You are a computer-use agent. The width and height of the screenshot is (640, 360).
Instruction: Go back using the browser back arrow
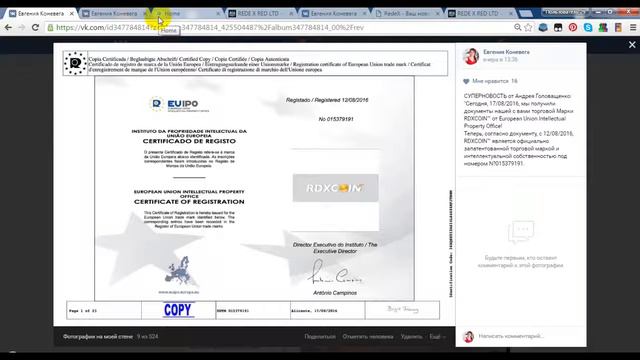point(8,27)
